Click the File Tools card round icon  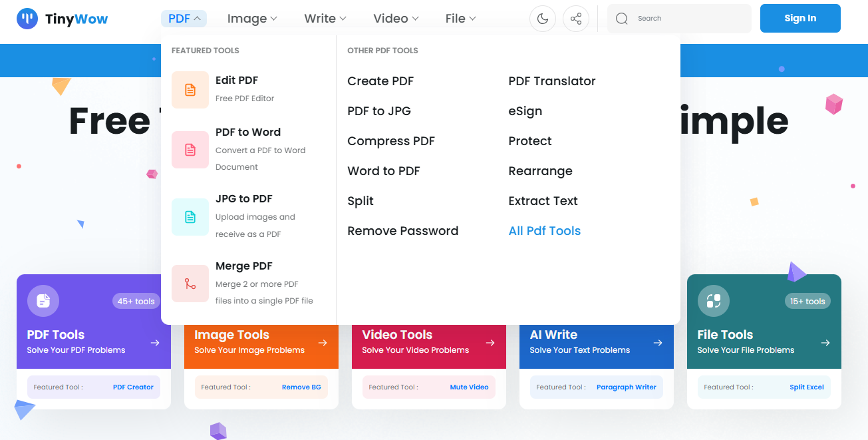[x=714, y=301]
